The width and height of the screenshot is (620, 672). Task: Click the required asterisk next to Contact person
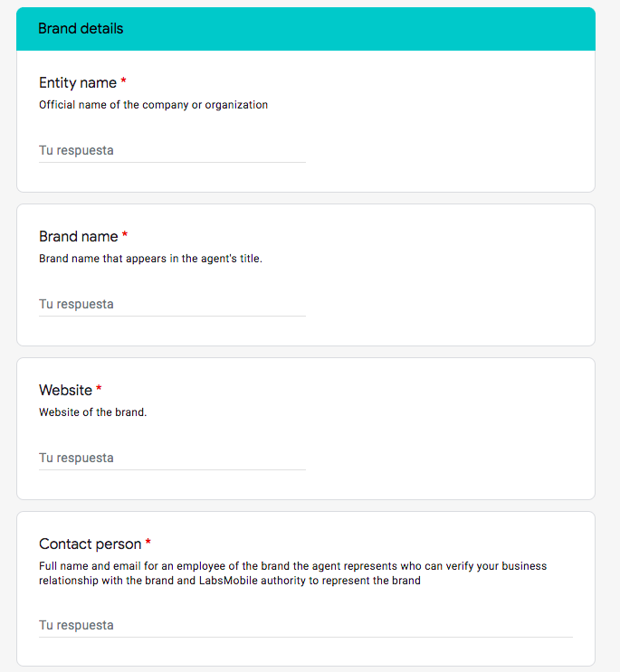(148, 542)
